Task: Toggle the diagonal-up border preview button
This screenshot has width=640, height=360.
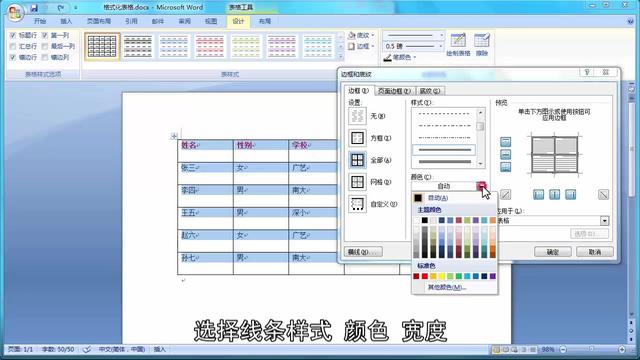Action: click(x=505, y=195)
